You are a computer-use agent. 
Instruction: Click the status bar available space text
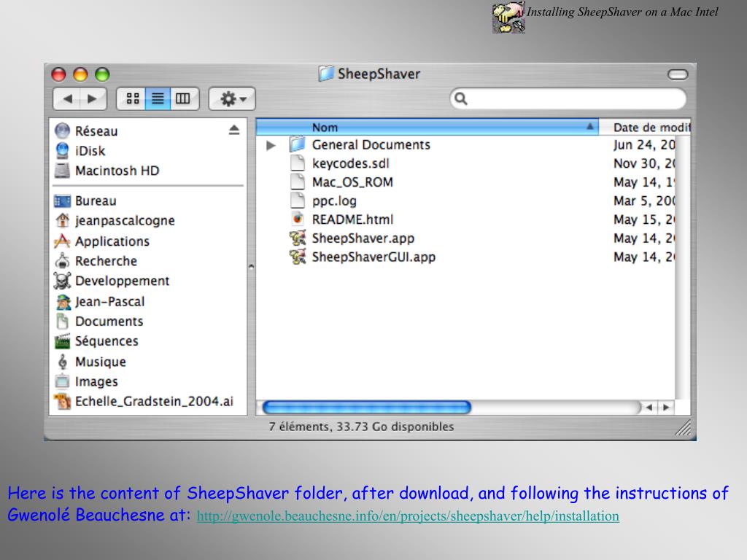pyautogui.click(x=361, y=427)
